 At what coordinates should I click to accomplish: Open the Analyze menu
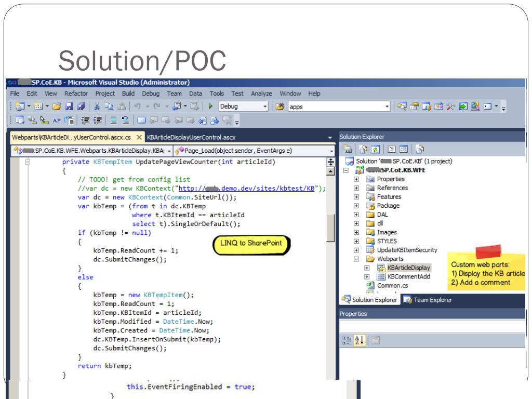pyautogui.click(x=261, y=94)
